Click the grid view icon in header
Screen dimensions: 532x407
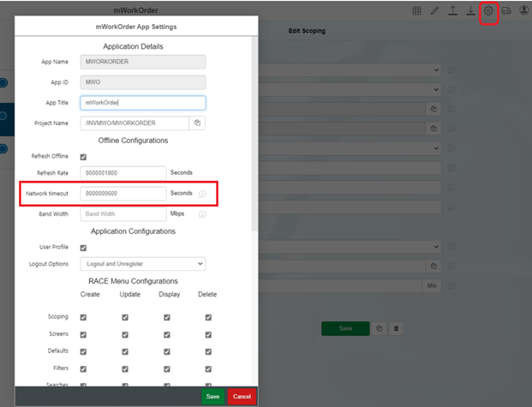click(x=417, y=11)
